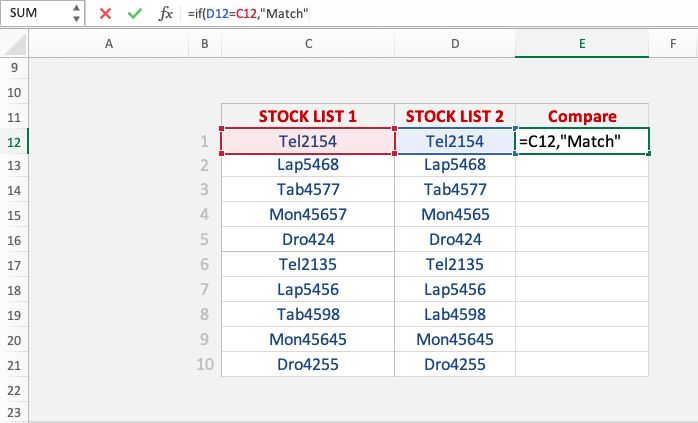This screenshot has height=423, width=698.
Task: Select column D header
Action: pos(455,44)
